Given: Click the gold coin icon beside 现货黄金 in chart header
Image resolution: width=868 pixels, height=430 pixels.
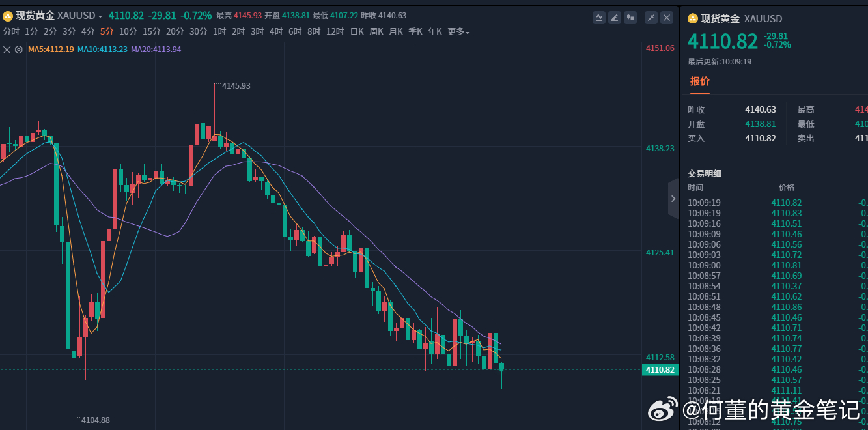Looking at the screenshot, I should [8, 15].
